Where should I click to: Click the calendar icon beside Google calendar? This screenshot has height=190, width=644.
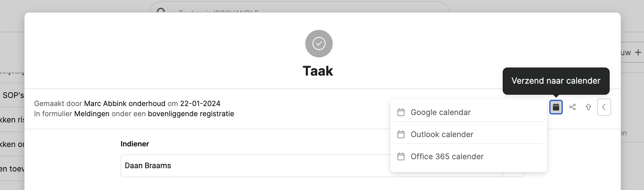(x=401, y=112)
